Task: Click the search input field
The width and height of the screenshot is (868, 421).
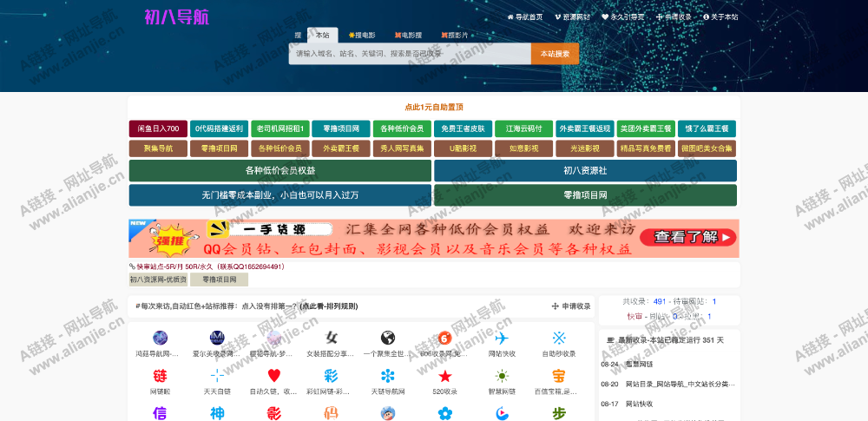Action: pyautogui.click(x=410, y=54)
